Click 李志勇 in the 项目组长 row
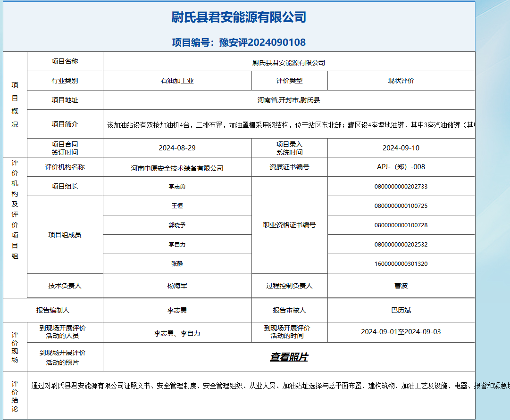The width and height of the screenshot is (510, 420). click(x=177, y=186)
